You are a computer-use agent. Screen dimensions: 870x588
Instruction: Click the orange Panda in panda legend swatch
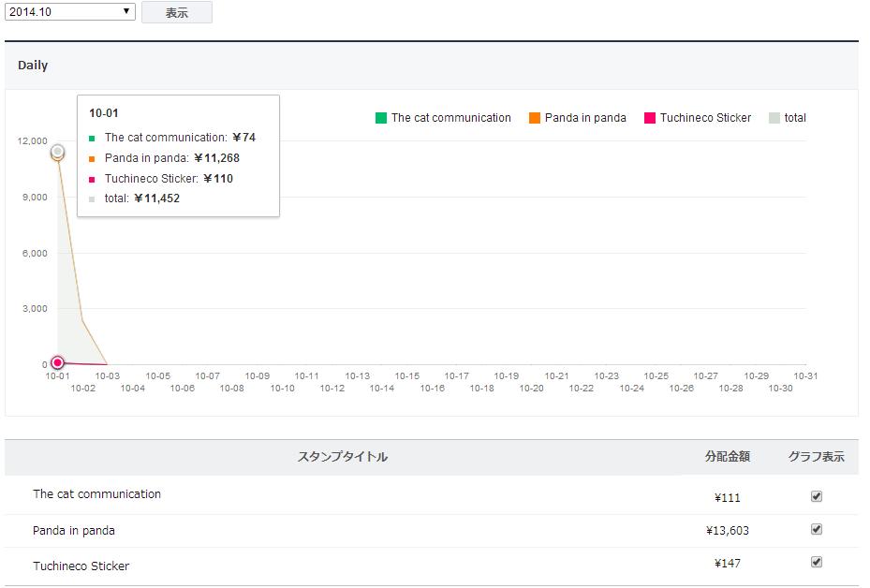tap(535, 118)
